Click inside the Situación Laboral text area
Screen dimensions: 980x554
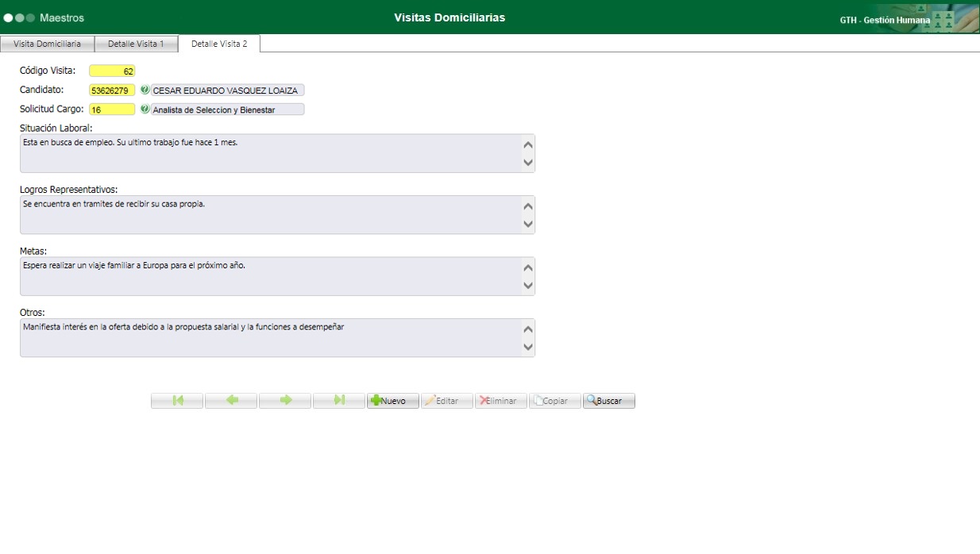pyautogui.click(x=277, y=153)
